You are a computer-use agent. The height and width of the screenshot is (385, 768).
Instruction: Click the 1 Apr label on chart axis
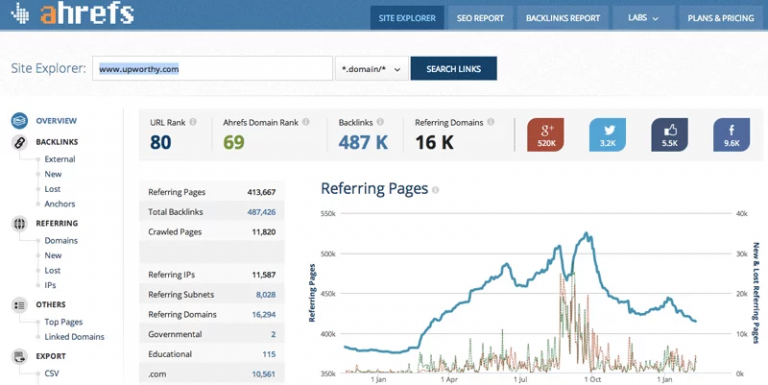449,380
